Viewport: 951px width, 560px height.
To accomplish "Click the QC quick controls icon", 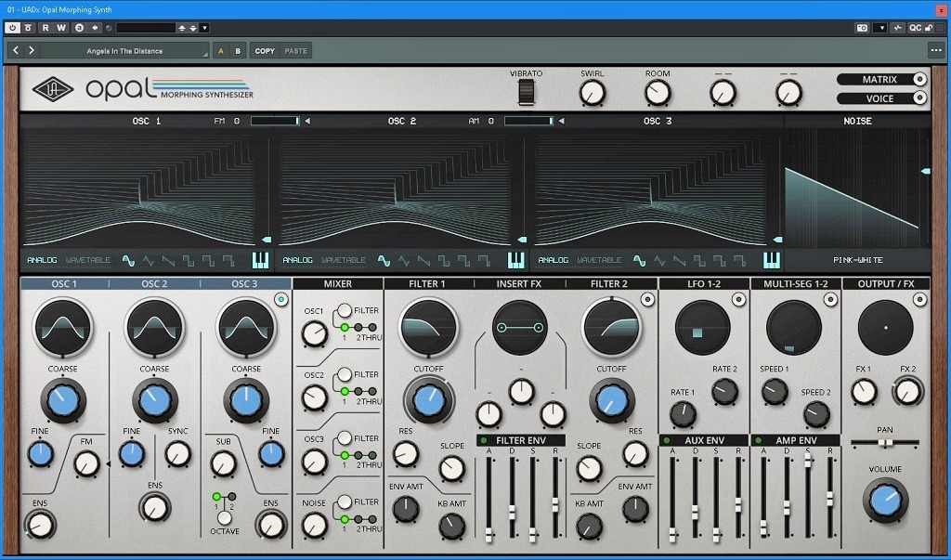I will click(915, 28).
